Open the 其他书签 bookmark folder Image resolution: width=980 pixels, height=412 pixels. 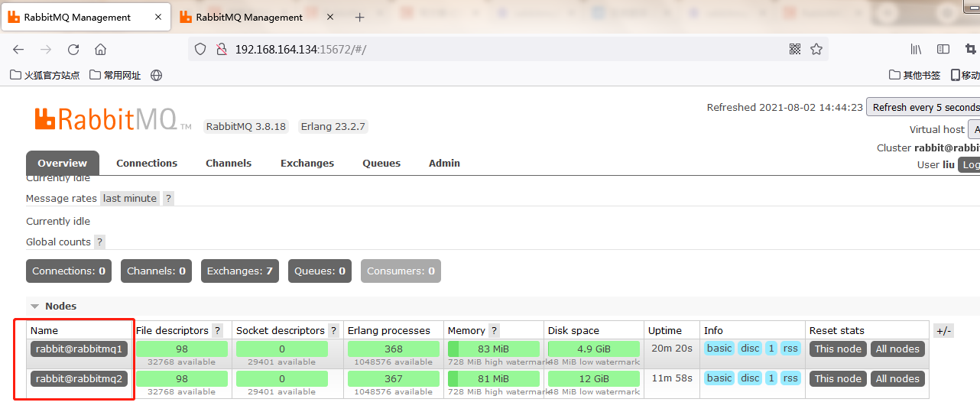pos(915,75)
